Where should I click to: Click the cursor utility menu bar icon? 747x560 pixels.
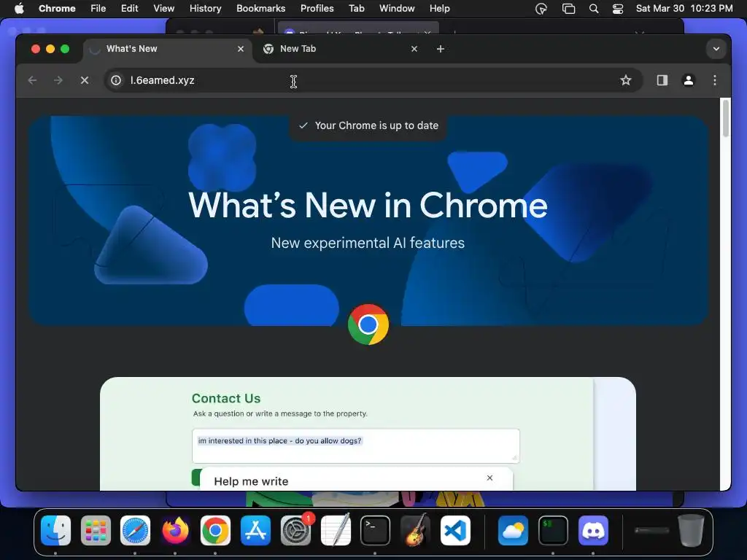(541, 9)
